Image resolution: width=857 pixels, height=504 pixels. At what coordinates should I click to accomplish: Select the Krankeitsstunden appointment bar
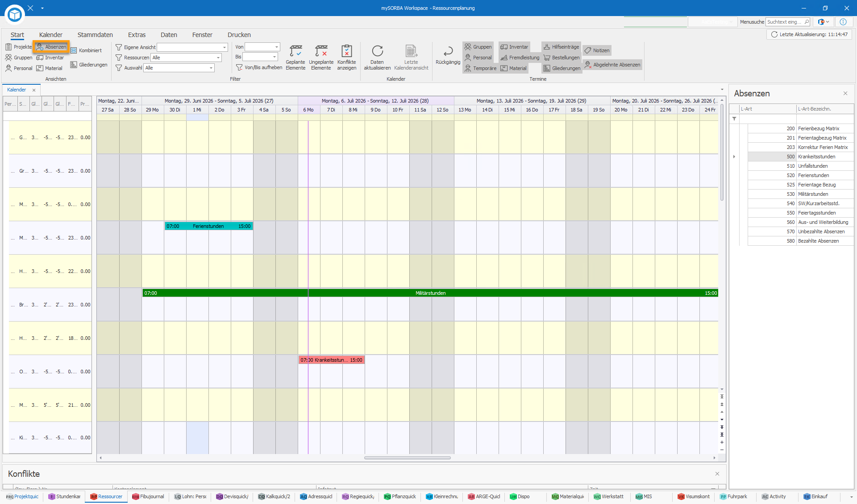tap(332, 360)
